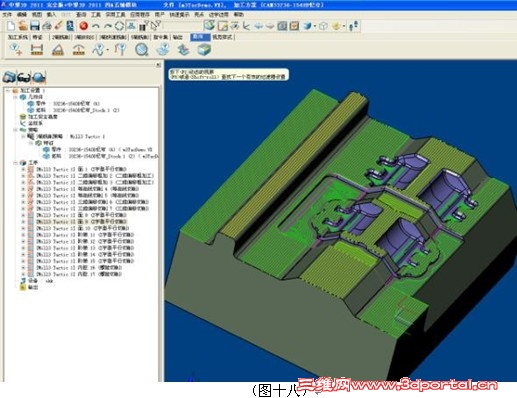Click the empty input field in main toolbar
Screen dimensions: 517x398
[x=182, y=26]
